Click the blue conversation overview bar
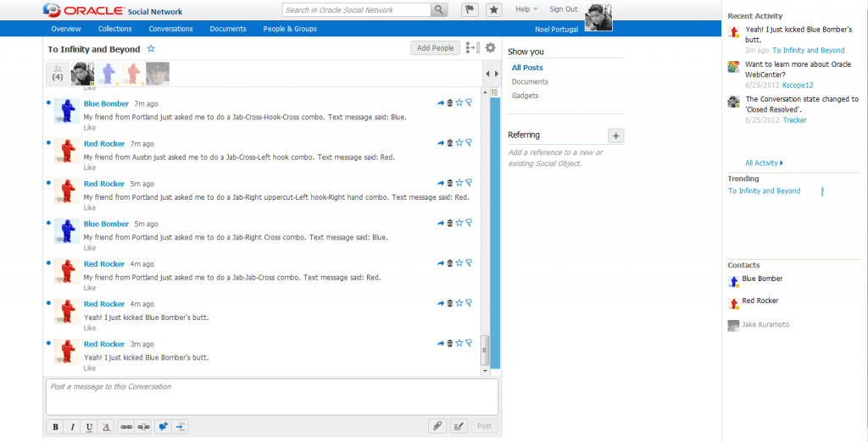The height and width of the screenshot is (442, 868). tap(495, 232)
